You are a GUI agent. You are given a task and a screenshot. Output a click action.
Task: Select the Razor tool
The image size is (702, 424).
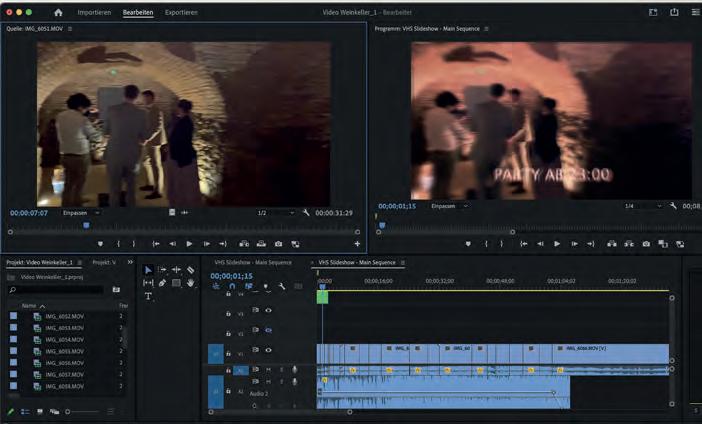coord(190,270)
